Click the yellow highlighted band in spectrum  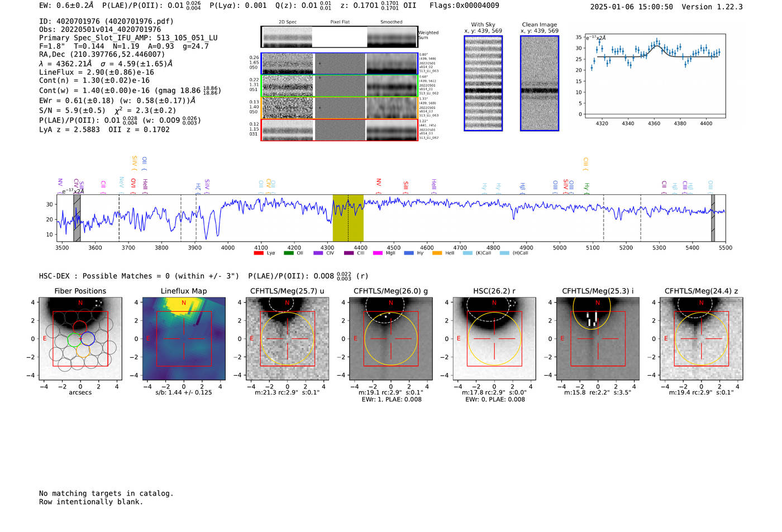pos(348,218)
